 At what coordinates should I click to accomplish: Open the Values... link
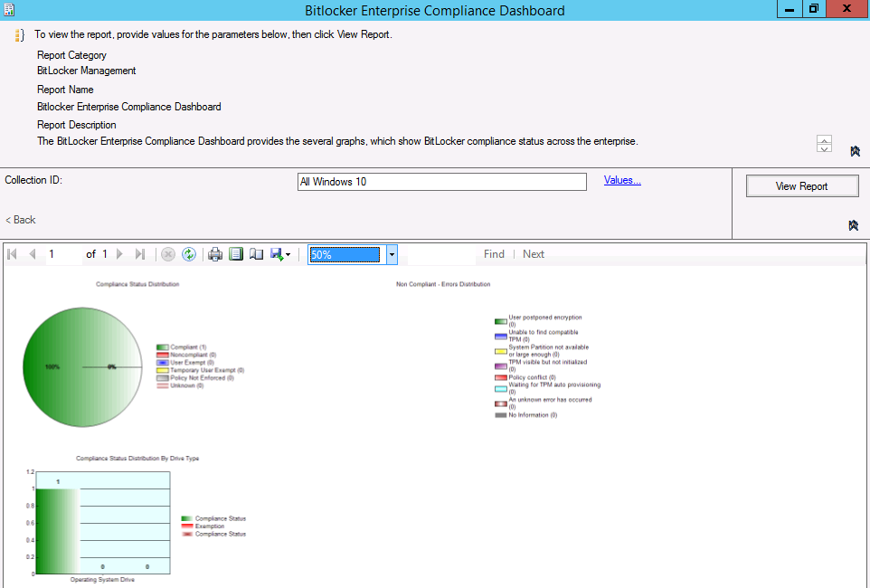tap(622, 180)
